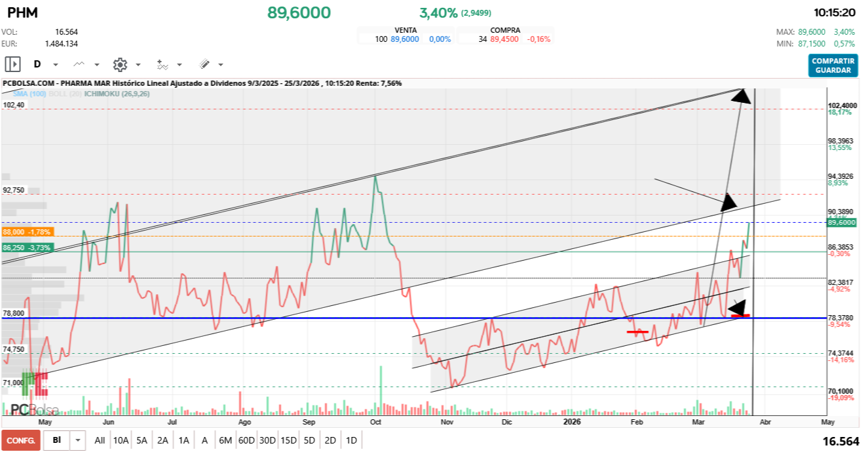Open the BI selector dropdown arrow
This screenshot has width=868, height=454.
(79, 440)
